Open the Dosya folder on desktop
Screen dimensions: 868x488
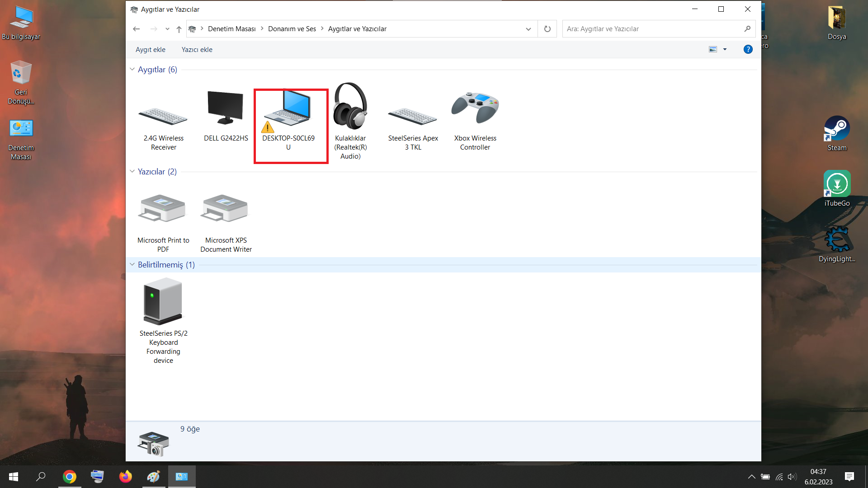tap(837, 23)
